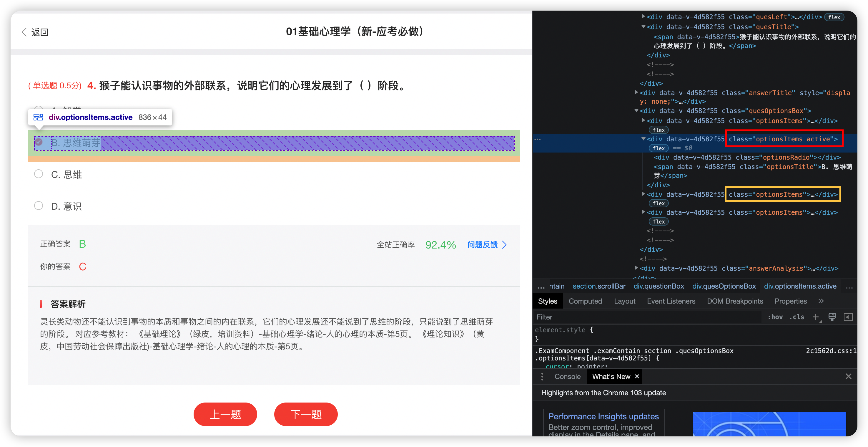Select radio option C. 思维

[x=39, y=174]
